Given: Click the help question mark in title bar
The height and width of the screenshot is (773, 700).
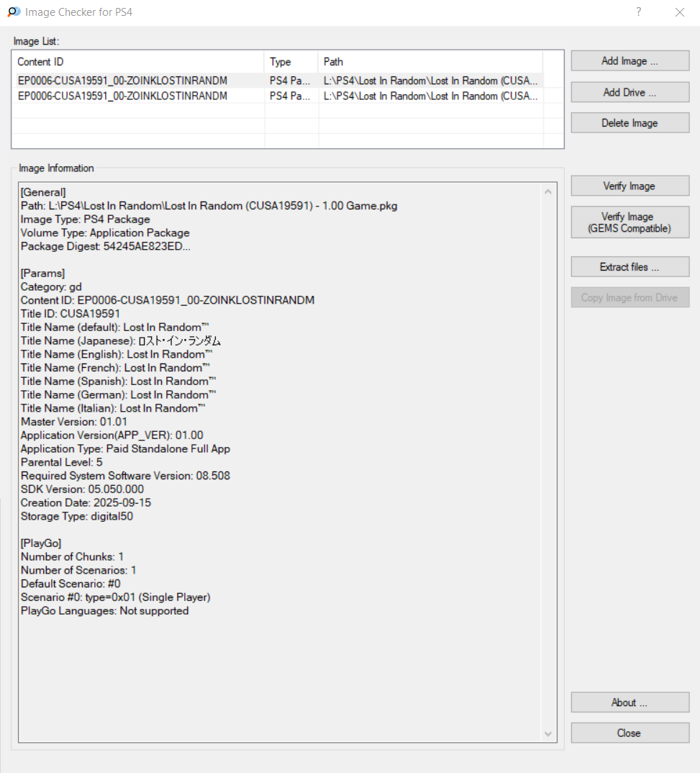Looking at the screenshot, I should tap(639, 12).
